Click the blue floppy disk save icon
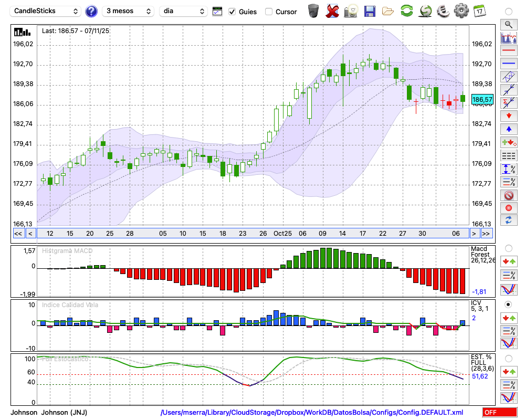Screen dimensions: 525x420 coord(370,11)
